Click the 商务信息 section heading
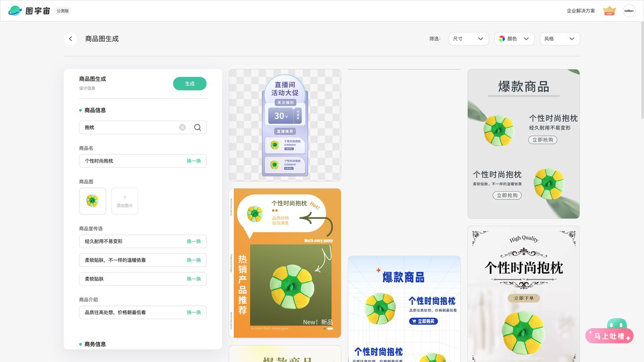The height and width of the screenshot is (362, 644). click(x=95, y=344)
